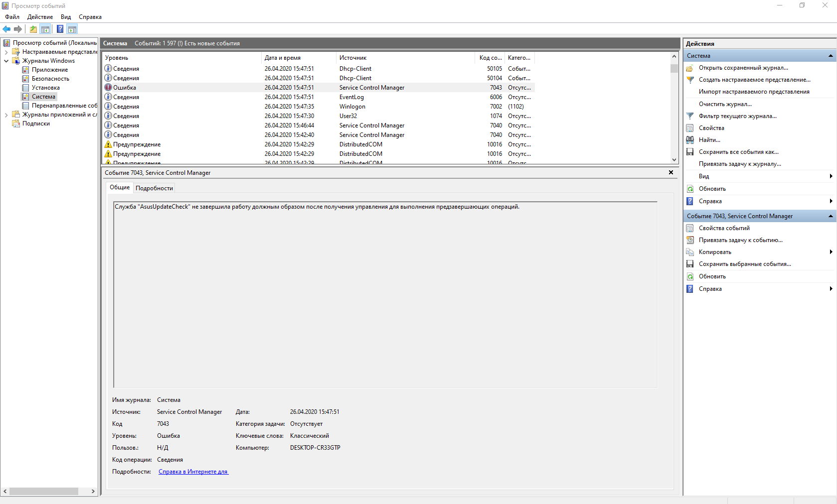Click Очистить журнал action

[x=725, y=104]
